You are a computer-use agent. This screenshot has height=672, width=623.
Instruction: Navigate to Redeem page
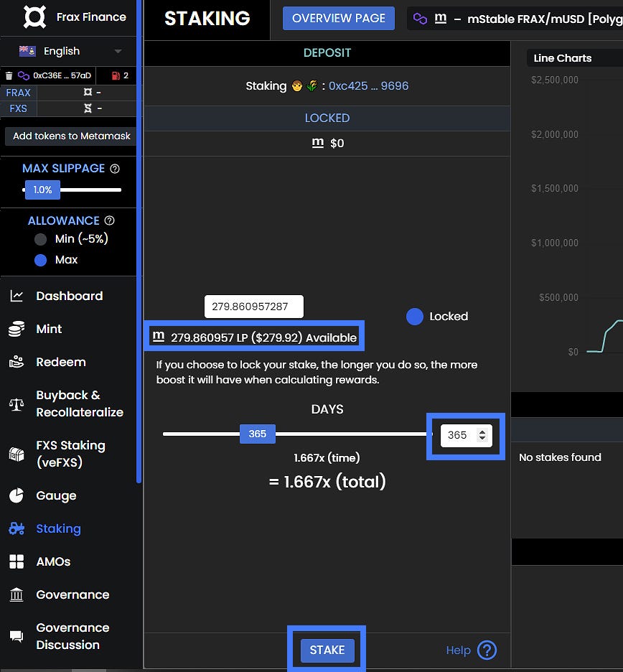click(61, 362)
